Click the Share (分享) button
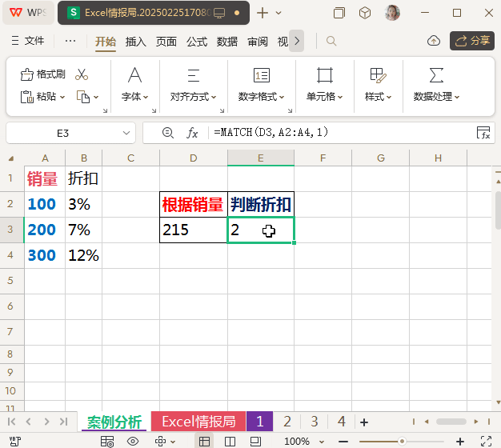 (x=471, y=41)
